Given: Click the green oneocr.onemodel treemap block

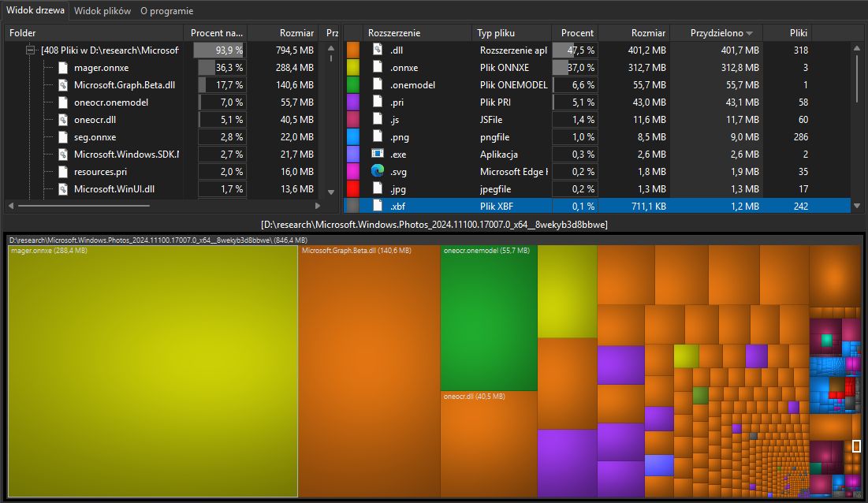Looking at the screenshot, I should click(x=489, y=319).
